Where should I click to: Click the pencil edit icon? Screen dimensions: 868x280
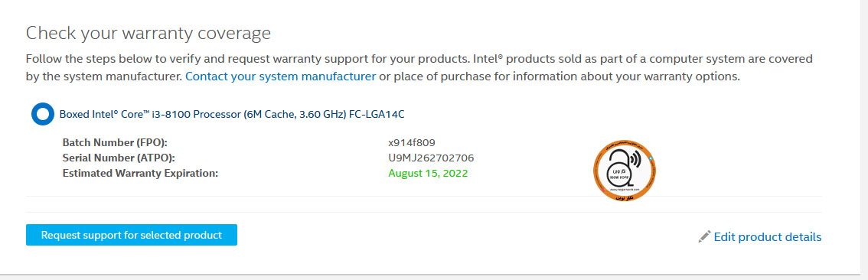[x=704, y=237]
